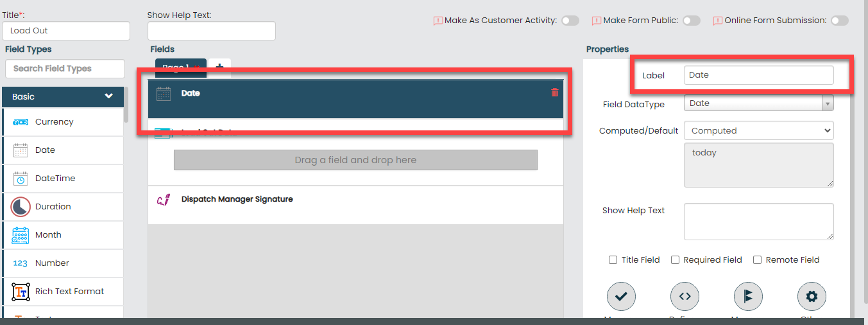Viewport: 868px width, 325px height.
Task: Enable the Make Form Public switch
Action: (691, 21)
